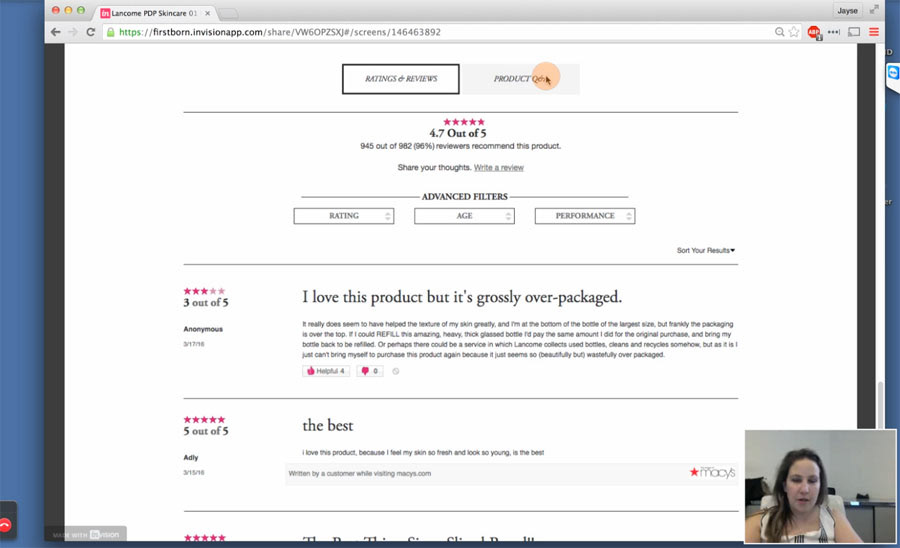Click the cast screen icon in toolbar
The width and height of the screenshot is (900, 548).
854,32
